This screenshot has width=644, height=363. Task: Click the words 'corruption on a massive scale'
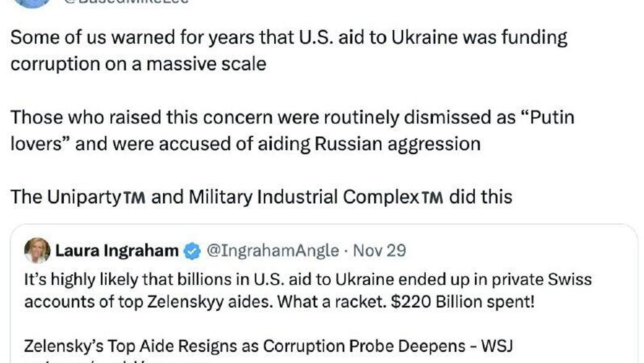[x=138, y=64]
